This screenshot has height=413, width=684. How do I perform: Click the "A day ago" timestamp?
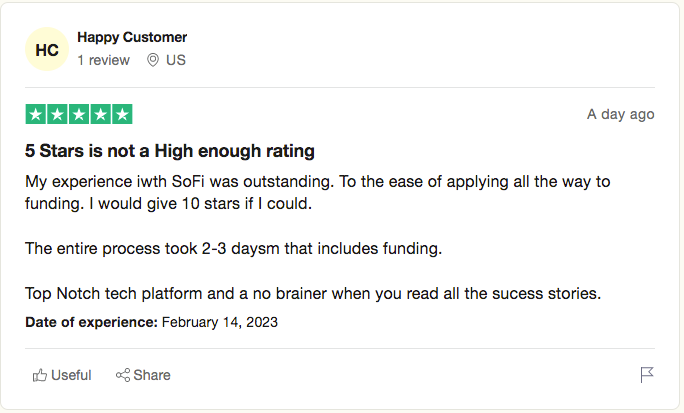(x=620, y=114)
